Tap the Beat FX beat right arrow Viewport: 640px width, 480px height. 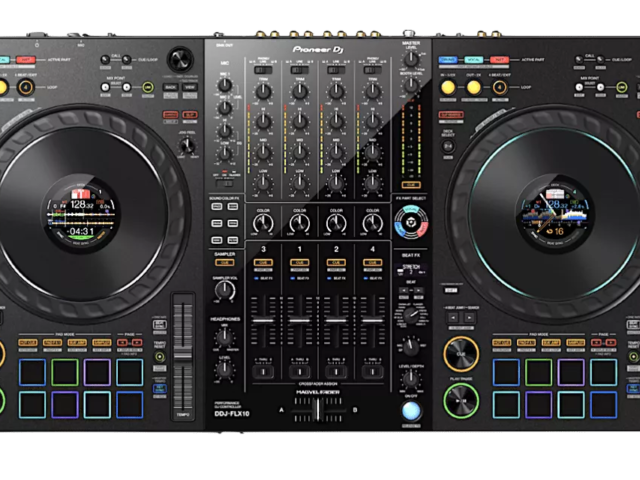pos(419,290)
